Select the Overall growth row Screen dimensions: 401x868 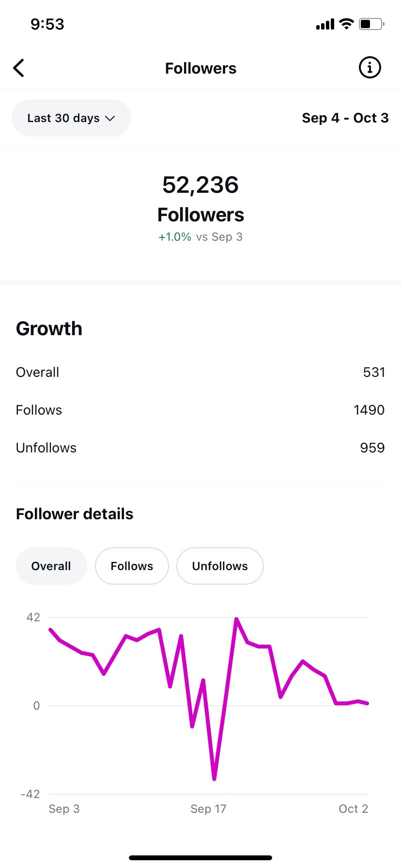point(200,372)
